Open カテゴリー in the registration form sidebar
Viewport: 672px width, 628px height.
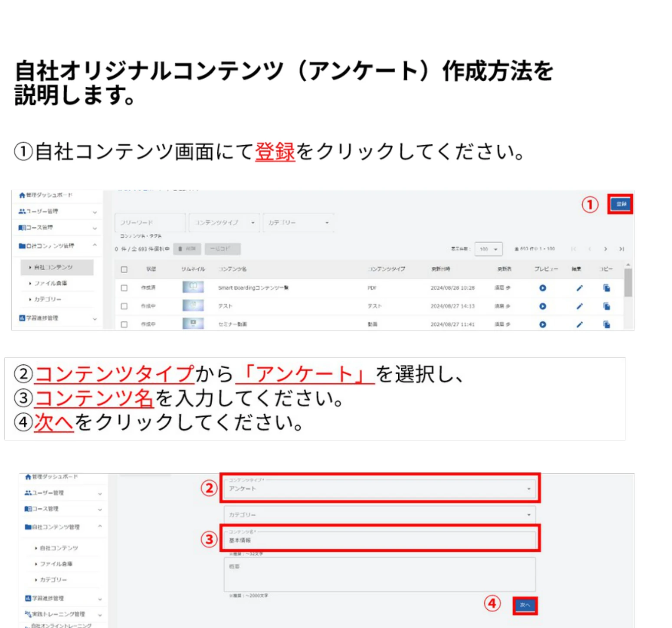pyautogui.click(x=53, y=579)
